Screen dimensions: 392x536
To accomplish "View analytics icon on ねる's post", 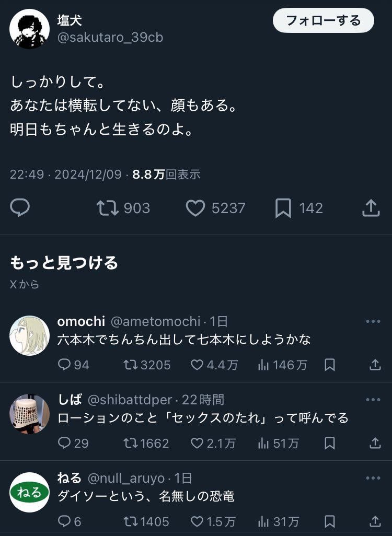I will point(263,521).
